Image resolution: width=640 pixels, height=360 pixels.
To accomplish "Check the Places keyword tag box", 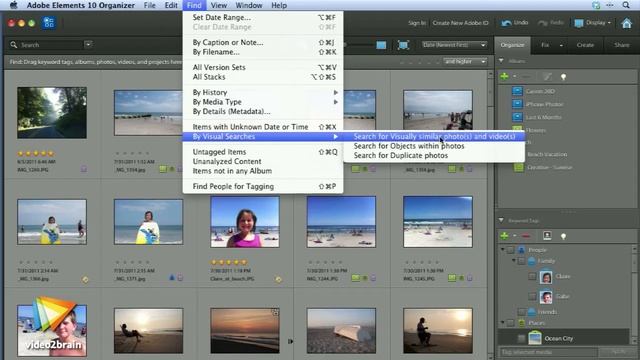I will pyautogui.click(x=511, y=323).
